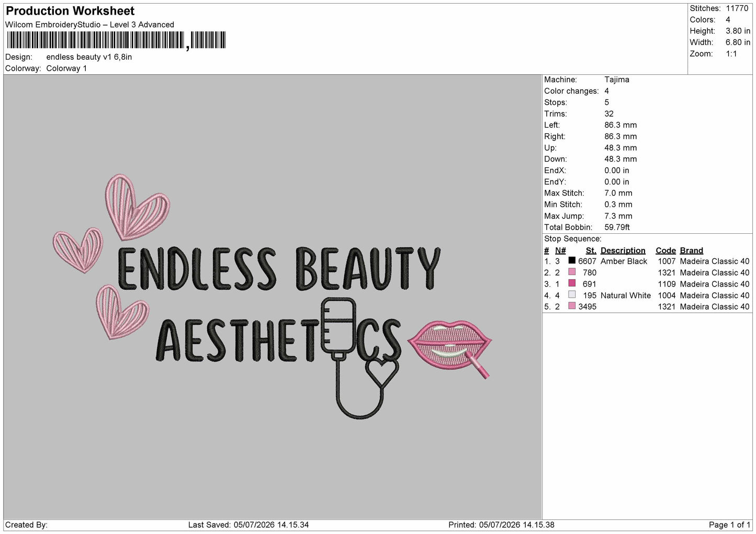
Task: Click the Min Stitch value '0.3 mm'
Action: (x=618, y=204)
